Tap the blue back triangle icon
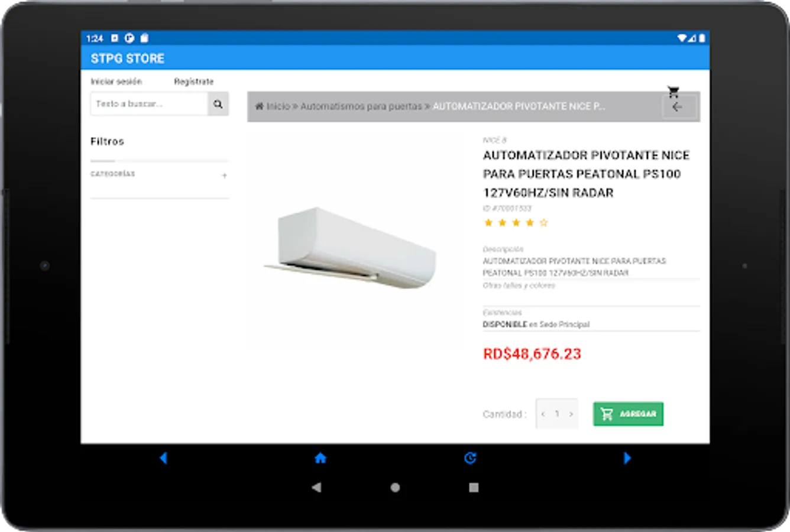Image resolution: width=790 pixels, height=532 pixels. tap(163, 458)
